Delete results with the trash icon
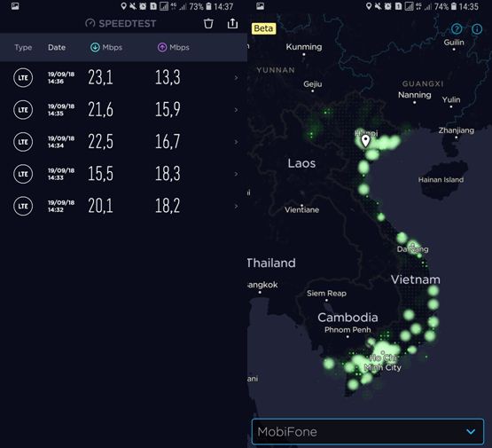Screen dimensions: 492x448 (208, 24)
